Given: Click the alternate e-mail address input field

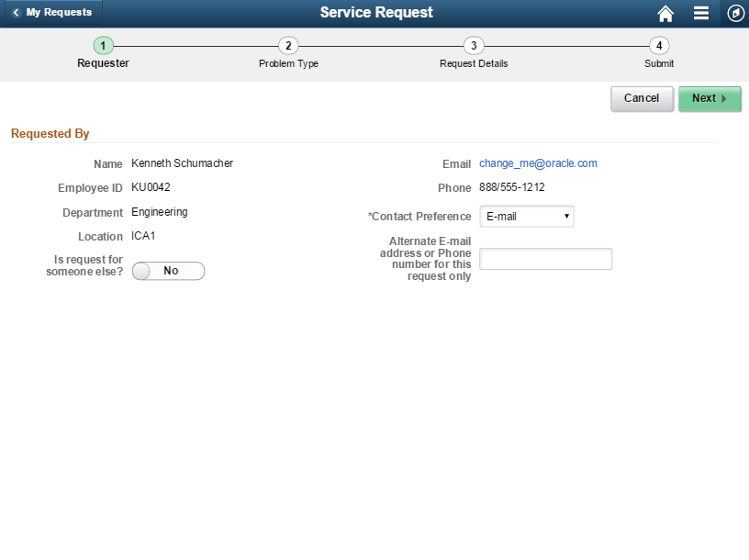Looking at the screenshot, I should (x=545, y=259).
